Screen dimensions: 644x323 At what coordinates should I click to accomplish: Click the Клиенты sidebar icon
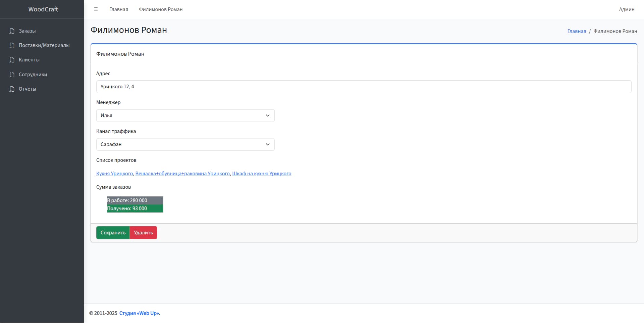coord(12,60)
